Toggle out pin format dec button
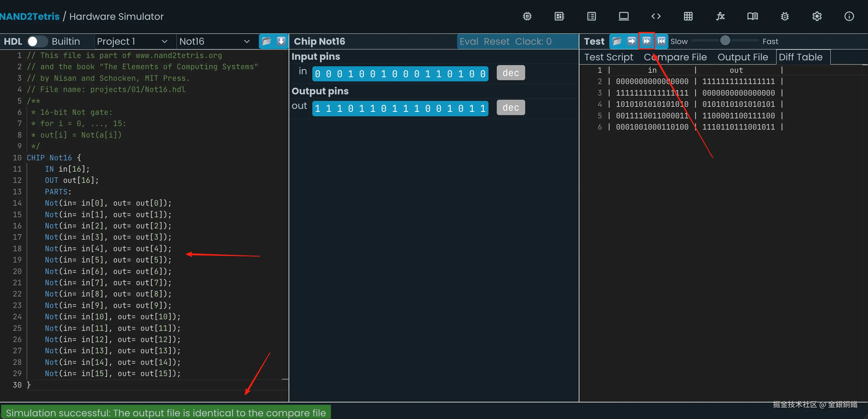Viewport: 868px width, 419px height. [x=510, y=107]
